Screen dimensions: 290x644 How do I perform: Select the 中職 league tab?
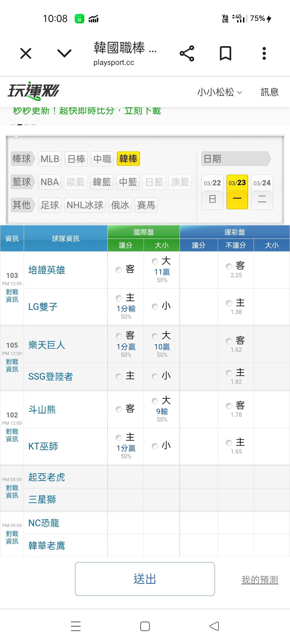tap(102, 159)
